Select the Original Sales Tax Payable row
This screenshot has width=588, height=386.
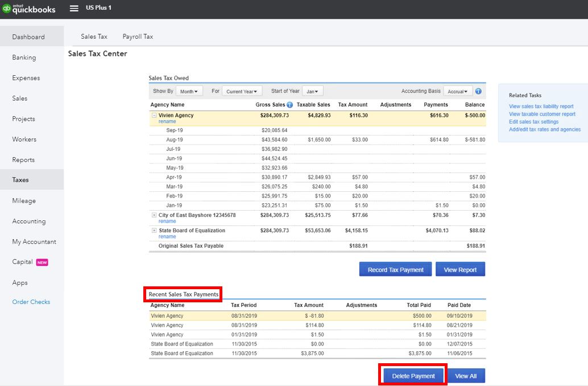[x=317, y=246]
